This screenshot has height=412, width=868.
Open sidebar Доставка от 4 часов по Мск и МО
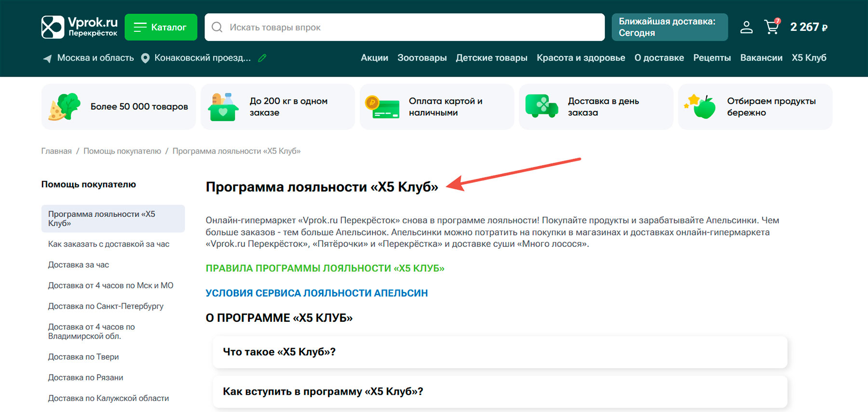click(x=111, y=286)
